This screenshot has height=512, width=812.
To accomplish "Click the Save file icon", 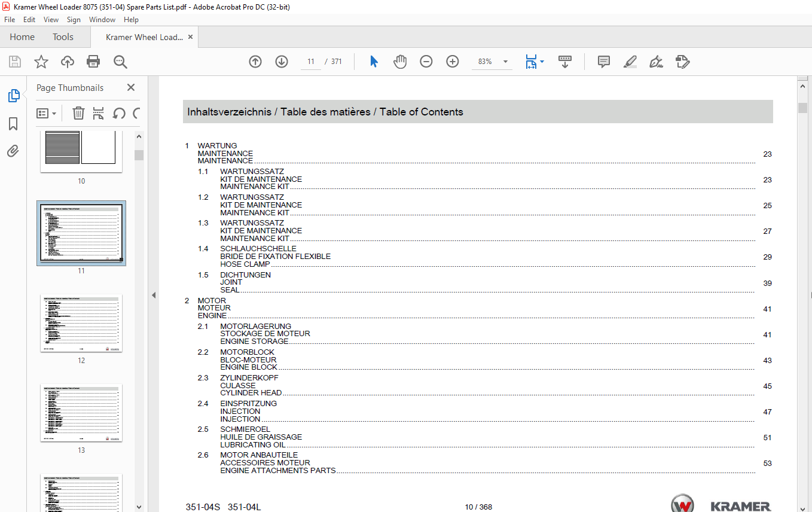I will 15,62.
